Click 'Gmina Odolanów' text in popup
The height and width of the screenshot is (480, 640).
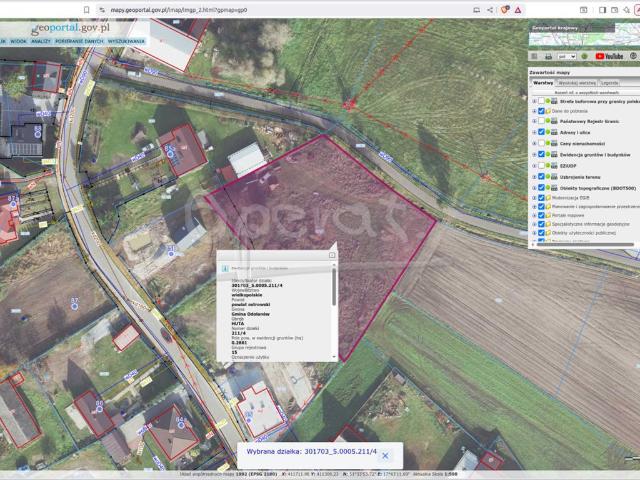tap(251, 314)
